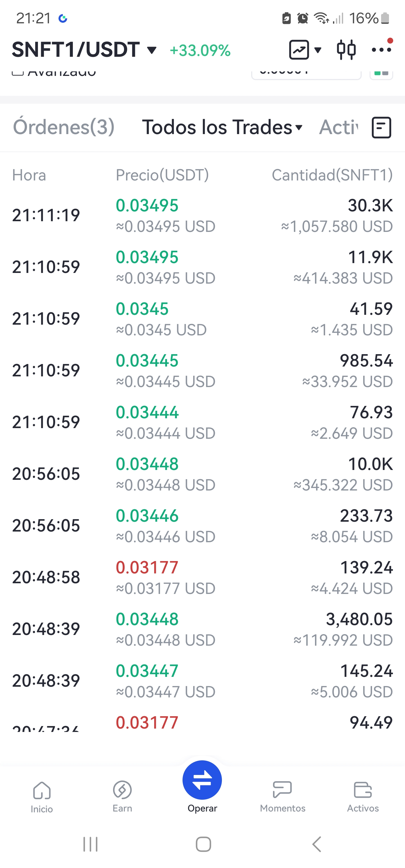The height and width of the screenshot is (868, 405).
Task: Select the 21:11:19 trade row at 0.03495
Action: [202, 216]
